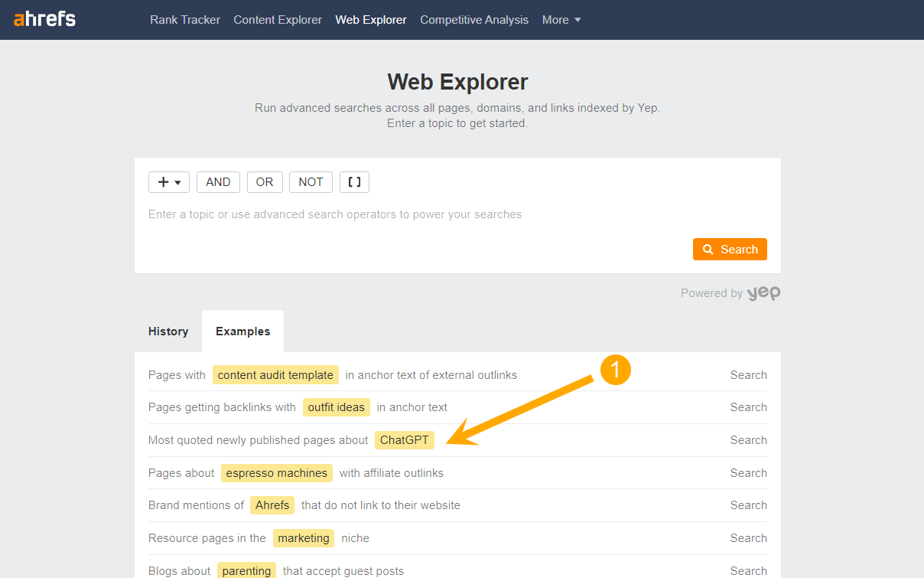The width and height of the screenshot is (924, 578).
Task: Click the ahrefs logo
Action: click(x=44, y=19)
